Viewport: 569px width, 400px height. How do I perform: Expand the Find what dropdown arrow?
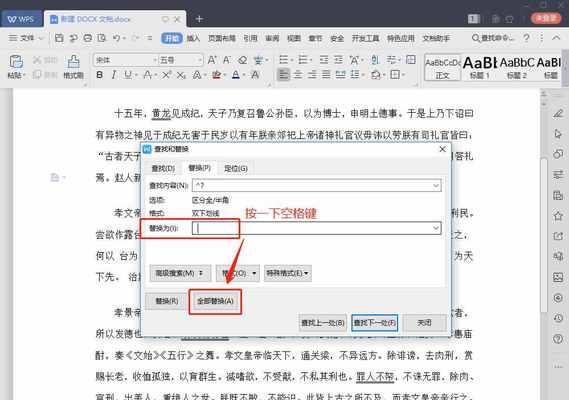[x=436, y=185]
